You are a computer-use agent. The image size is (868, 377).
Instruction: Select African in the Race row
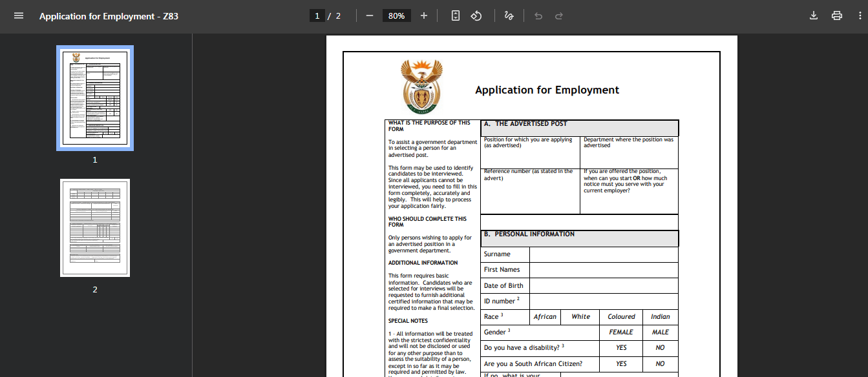545,316
